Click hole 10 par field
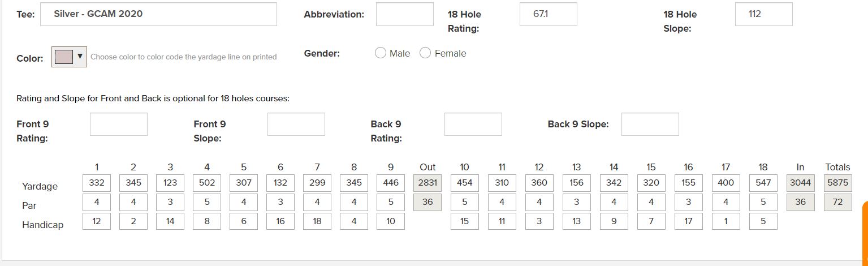This screenshot has width=868, height=266. click(464, 202)
